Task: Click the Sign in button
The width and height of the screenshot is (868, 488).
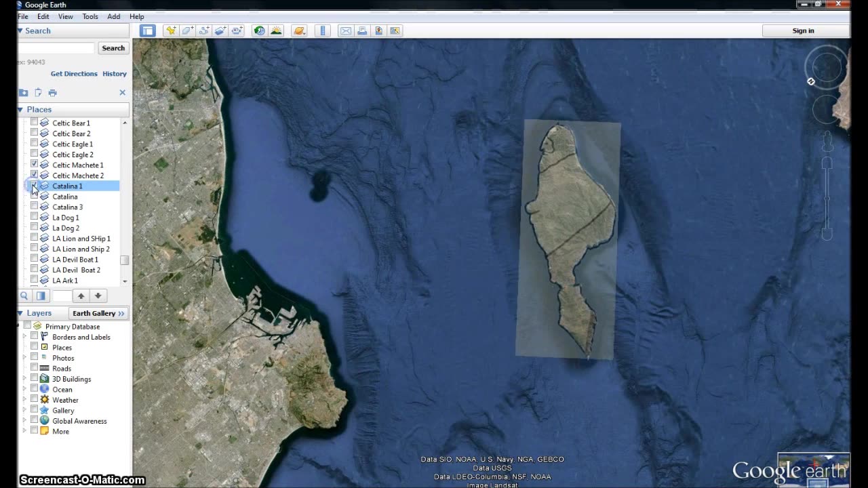Action: coord(804,30)
